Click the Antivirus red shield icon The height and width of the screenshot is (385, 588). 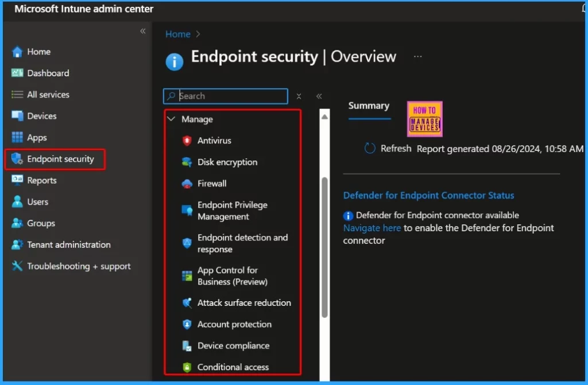pos(187,141)
